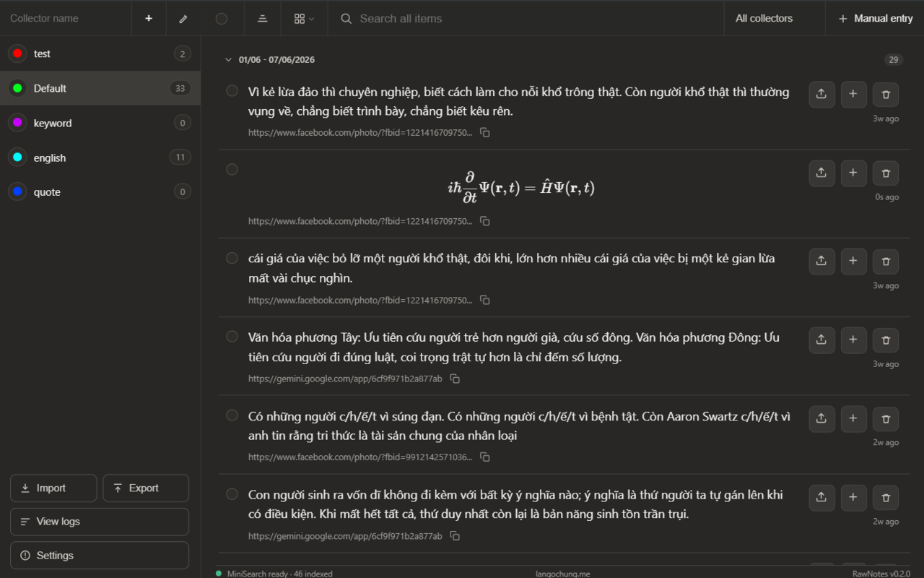Export the 'Vì kẻ lừa đảo' note
Viewport: 924px width, 578px height.
(821, 94)
